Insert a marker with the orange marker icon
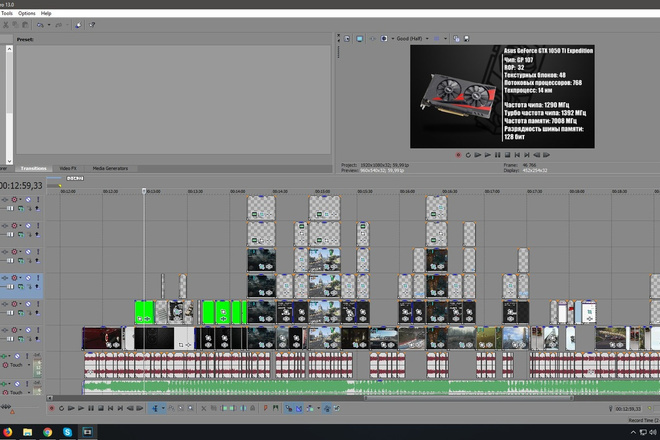 [266, 408]
